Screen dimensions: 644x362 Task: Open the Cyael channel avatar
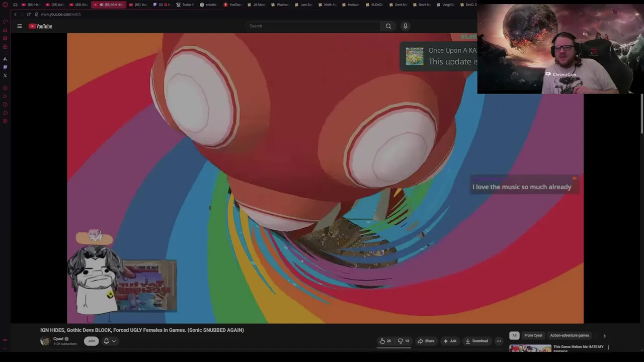[x=45, y=341]
